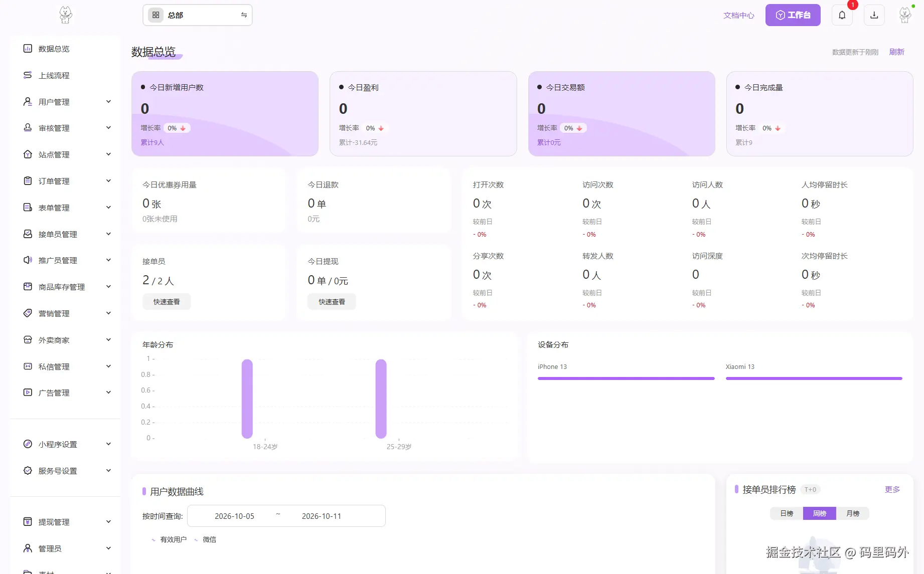This screenshot has width=924, height=574.
Task: Click the logo mascot at top left
Action: click(66, 15)
